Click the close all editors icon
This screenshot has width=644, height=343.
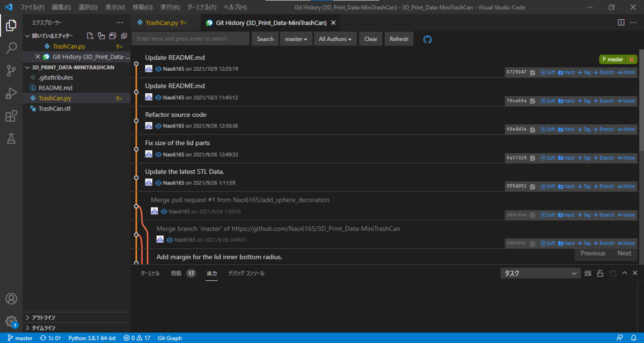[x=123, y=36]
